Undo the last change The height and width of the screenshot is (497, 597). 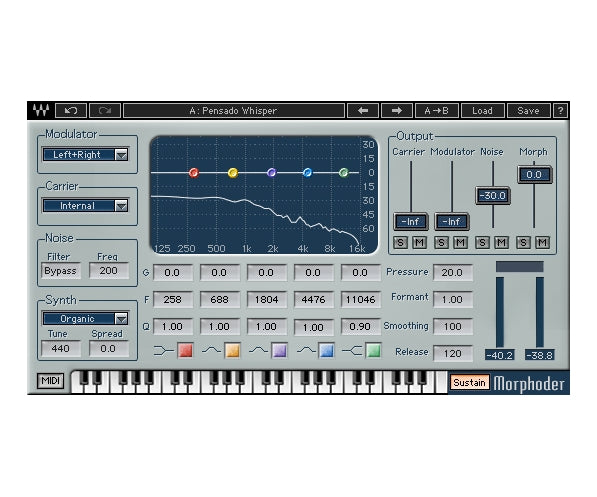pos(71,110)
